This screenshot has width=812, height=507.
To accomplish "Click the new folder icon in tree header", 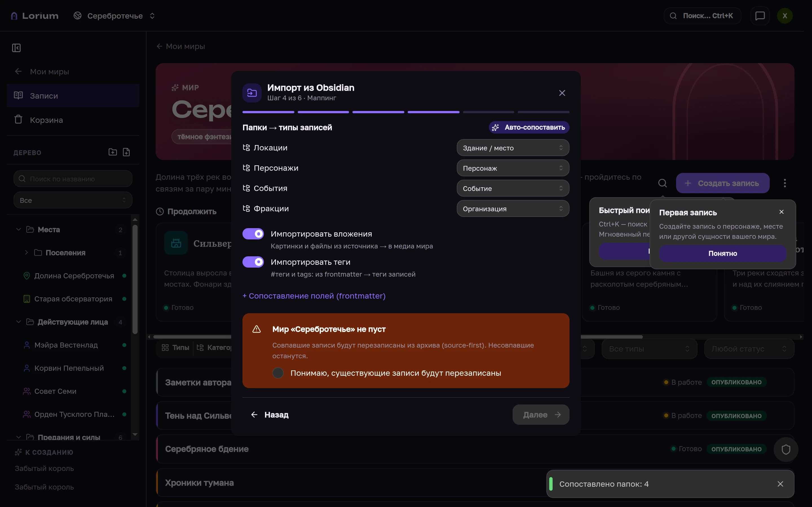I will pyautogui.click(x=113, y=152).
